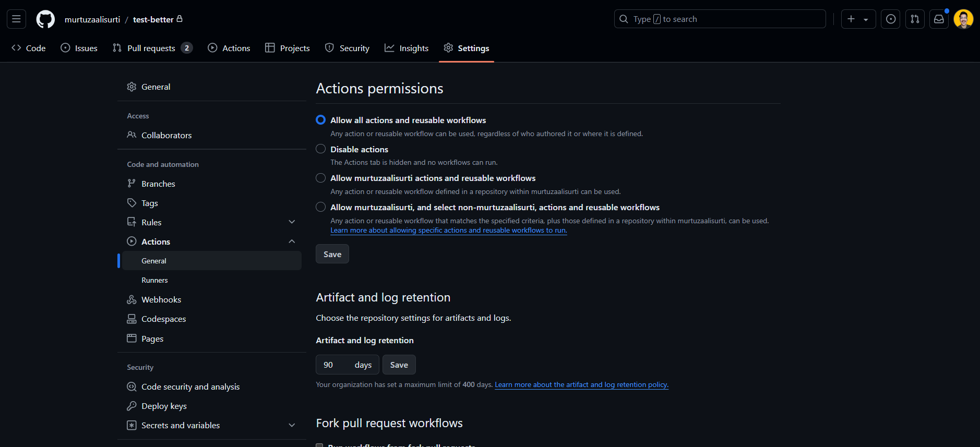Viewport: 980px width, 447px height.
Task: Click the Code security and analysis icon
Action: point(132,386)
